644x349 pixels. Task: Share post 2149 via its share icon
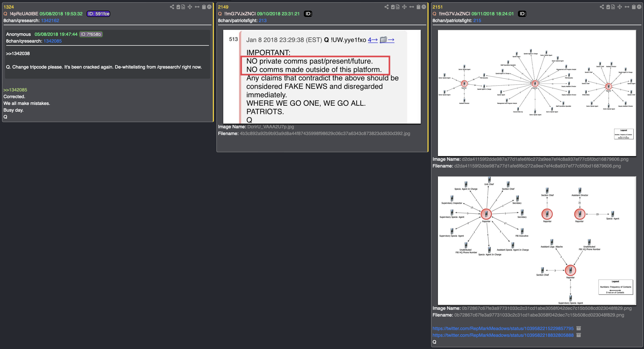[x=386, y=7]
